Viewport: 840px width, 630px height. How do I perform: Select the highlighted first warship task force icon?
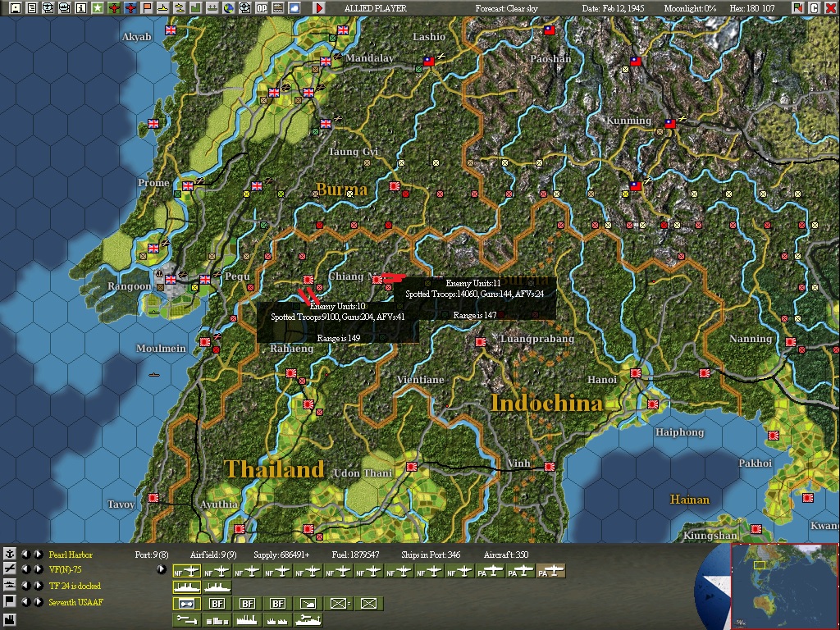[187, 587]
